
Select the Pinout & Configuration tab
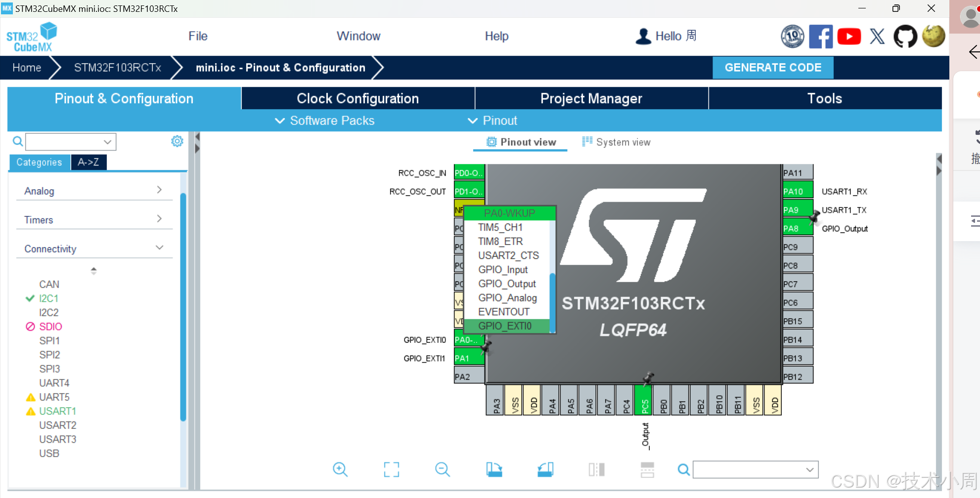click(124, 98)
